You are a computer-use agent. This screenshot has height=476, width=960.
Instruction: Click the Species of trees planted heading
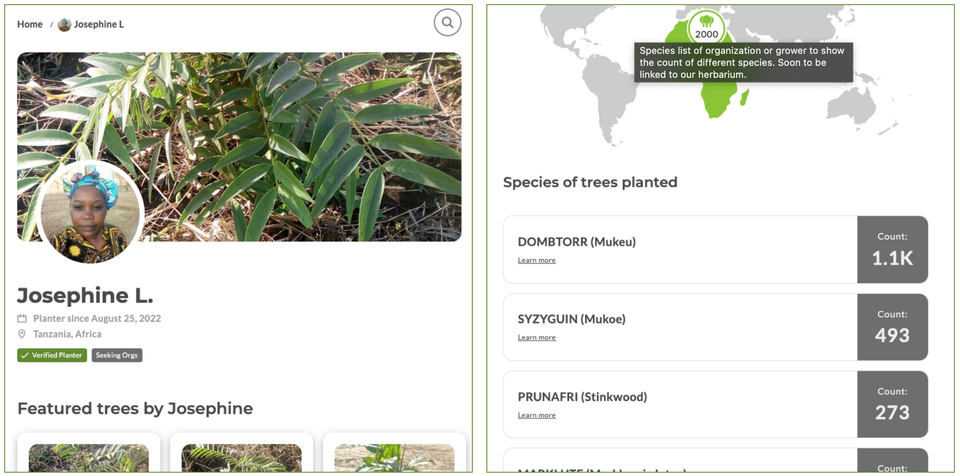590,182
